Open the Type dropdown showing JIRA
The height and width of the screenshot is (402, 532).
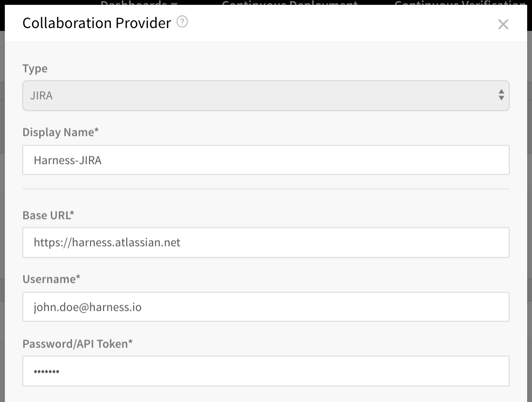266,96
